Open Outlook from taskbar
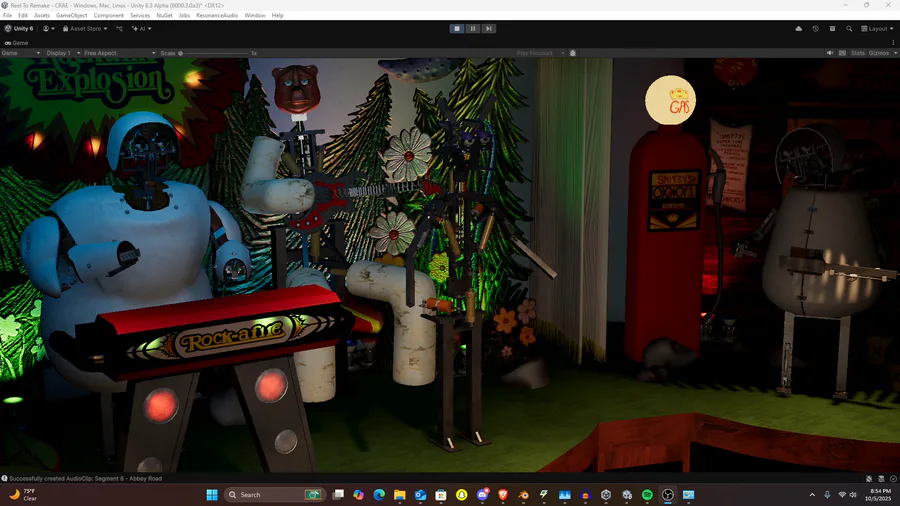 [420, 495]
